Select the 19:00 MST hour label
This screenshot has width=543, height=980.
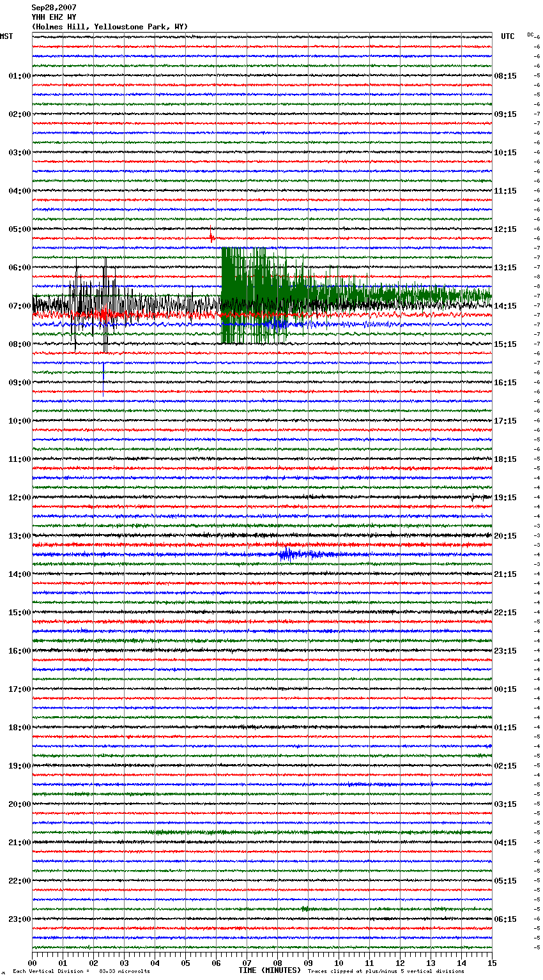[x=20, y=766]
